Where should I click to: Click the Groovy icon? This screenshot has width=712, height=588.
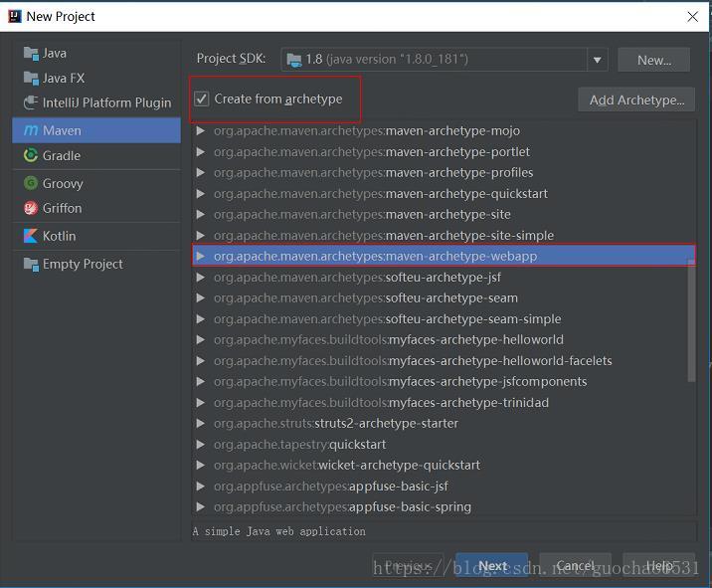pos(31,183)
